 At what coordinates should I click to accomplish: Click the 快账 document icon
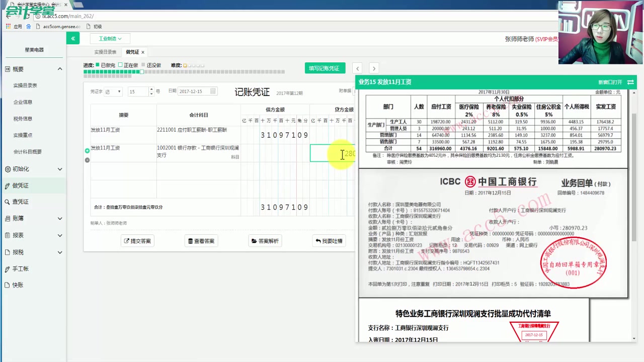click(x=8, y=285)
